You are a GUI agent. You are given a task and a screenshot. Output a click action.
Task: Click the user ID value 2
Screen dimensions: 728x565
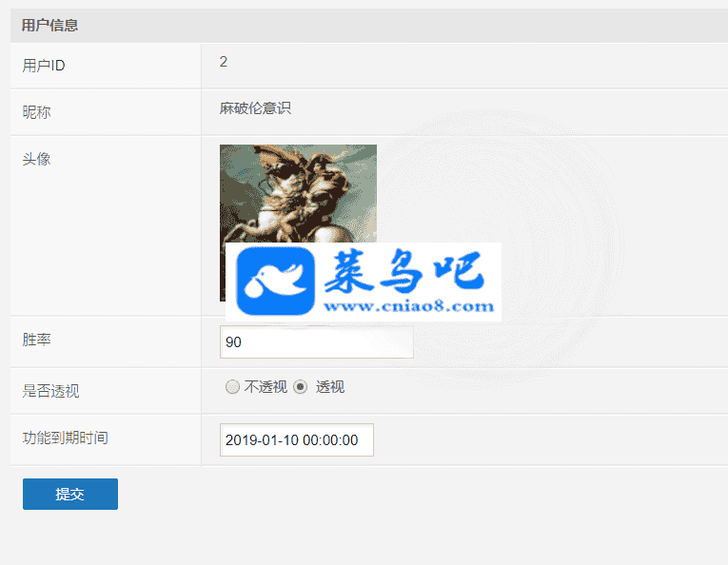[x=224, y=62]
